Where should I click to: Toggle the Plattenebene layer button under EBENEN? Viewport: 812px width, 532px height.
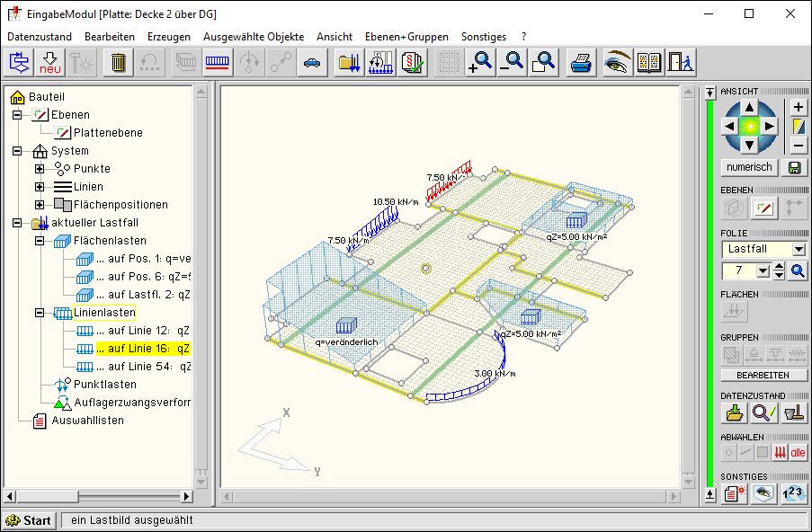click(764, 208)
